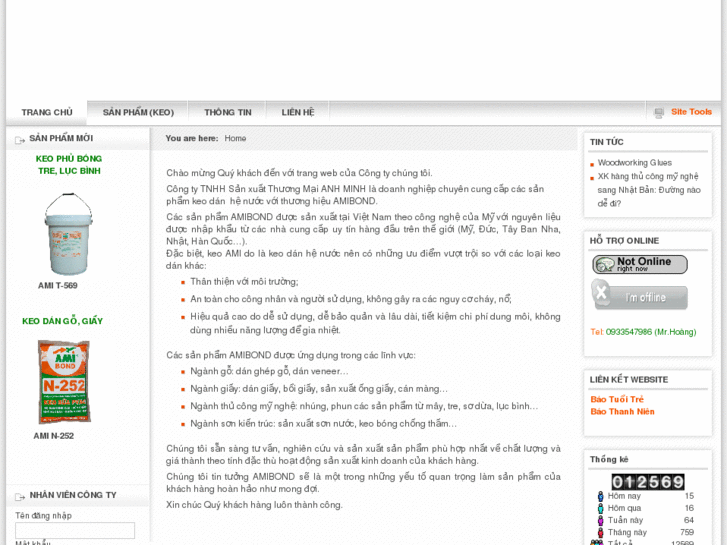
Task: Open Báo Tuổi Trẻ website link
Action: click(x=617, y=399)
